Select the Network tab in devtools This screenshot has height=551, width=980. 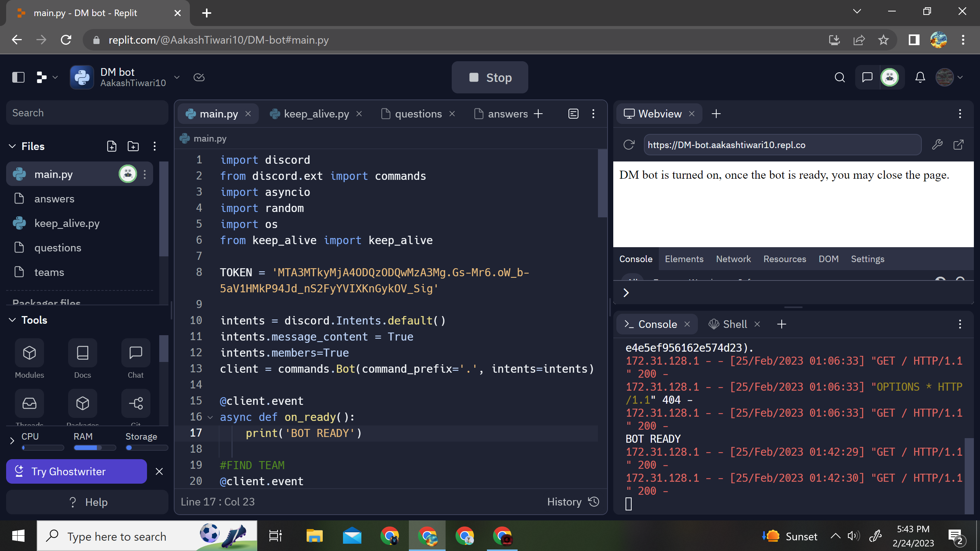733,259
